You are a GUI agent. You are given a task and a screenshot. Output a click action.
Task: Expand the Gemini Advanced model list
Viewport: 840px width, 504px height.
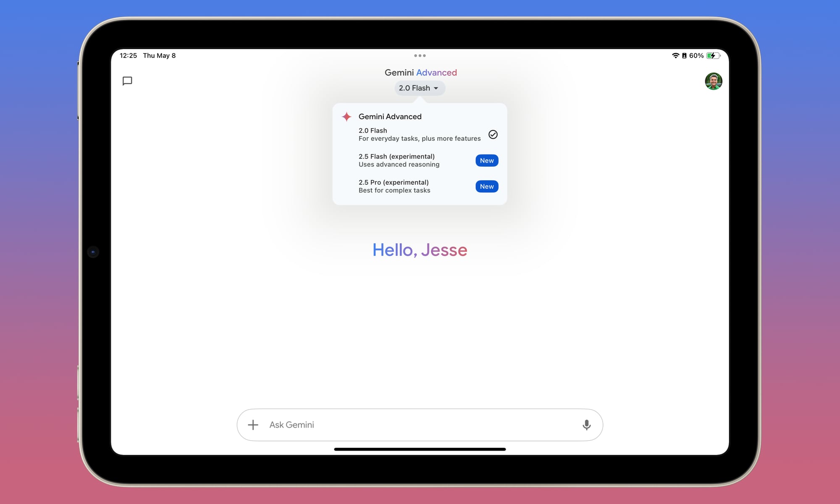click(420, 88)
